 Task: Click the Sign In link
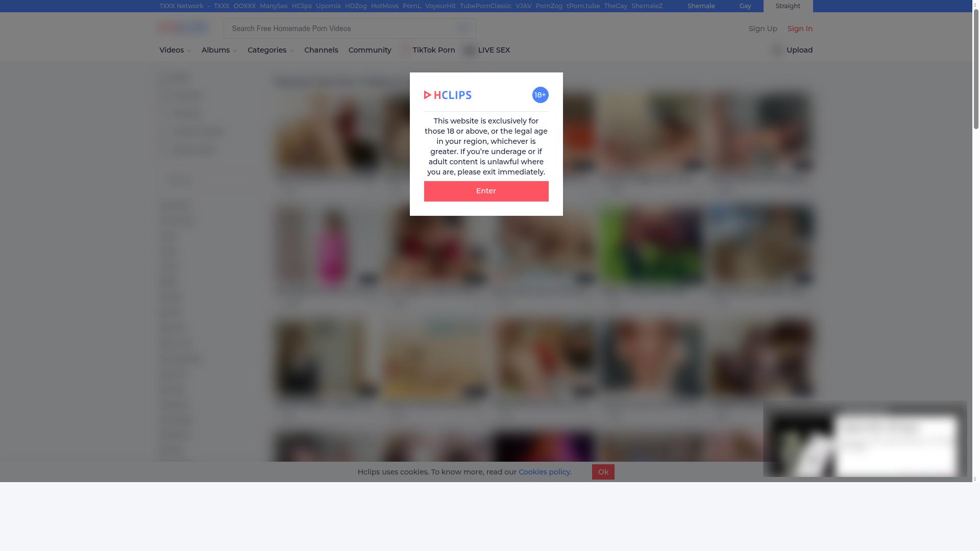800,29
